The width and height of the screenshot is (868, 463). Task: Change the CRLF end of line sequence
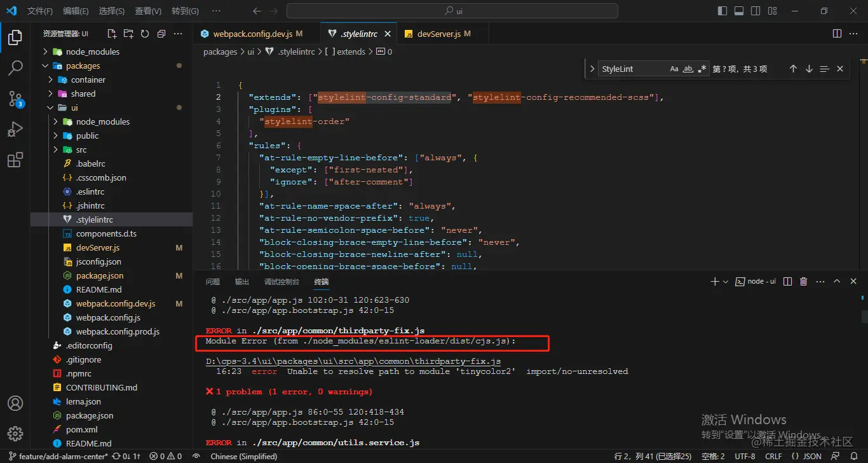click(x=773, y=456)
